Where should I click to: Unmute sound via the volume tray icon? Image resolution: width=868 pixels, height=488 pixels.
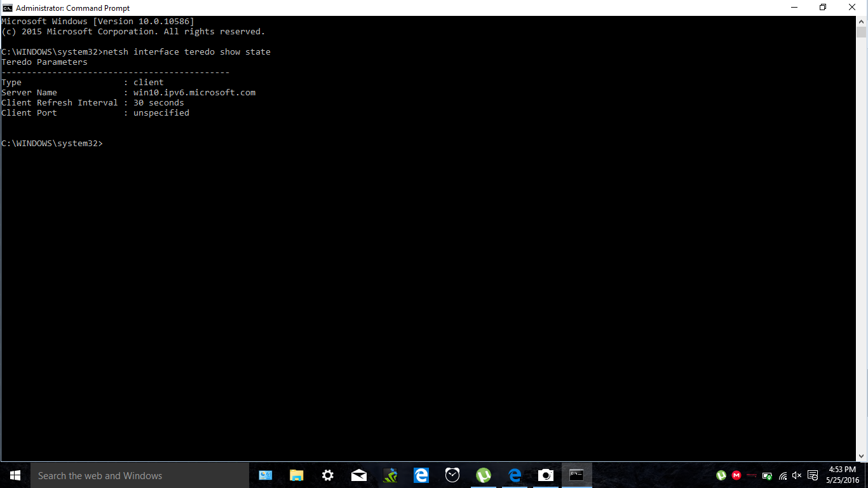[x=797, y=475]
